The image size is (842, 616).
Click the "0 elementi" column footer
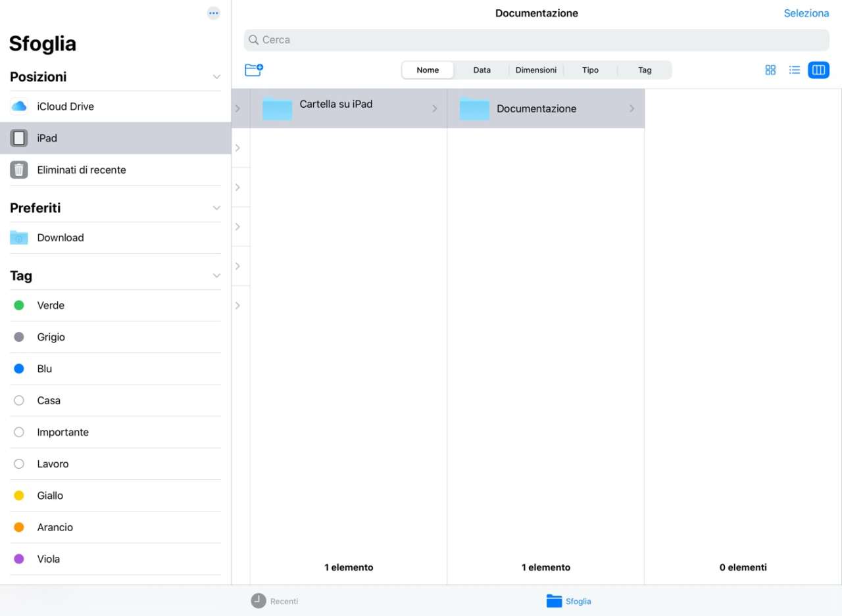[x=743, y=567]
